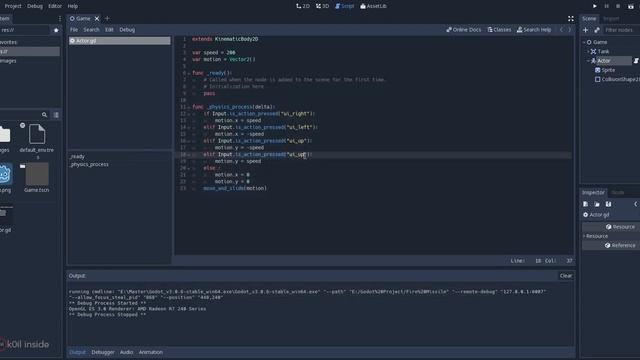Mark res:// folder as favorite
Image resolution: width=640 pixels, height=360 pixels.
(x=56, y=30)
